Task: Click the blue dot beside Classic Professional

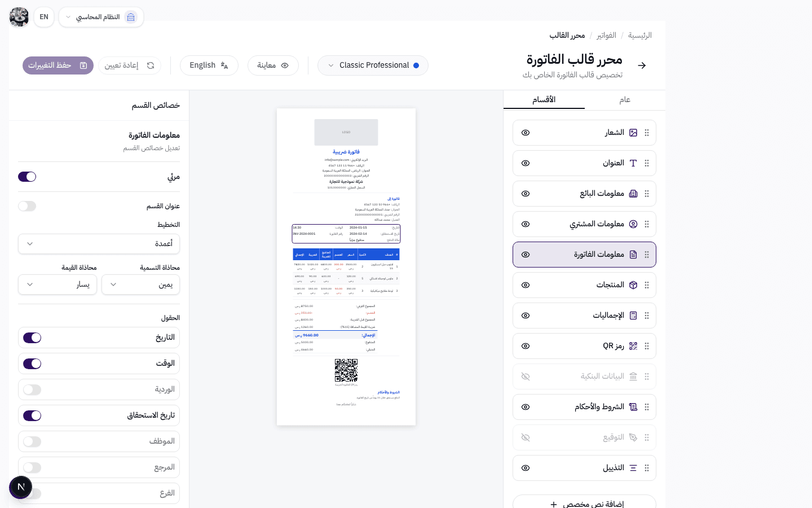Action: (416, 65)
